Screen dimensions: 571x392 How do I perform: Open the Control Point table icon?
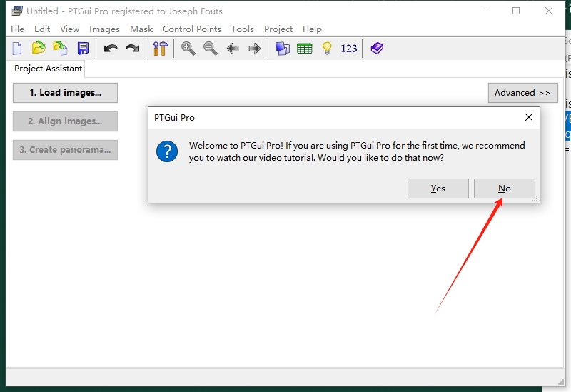point(305,49)
